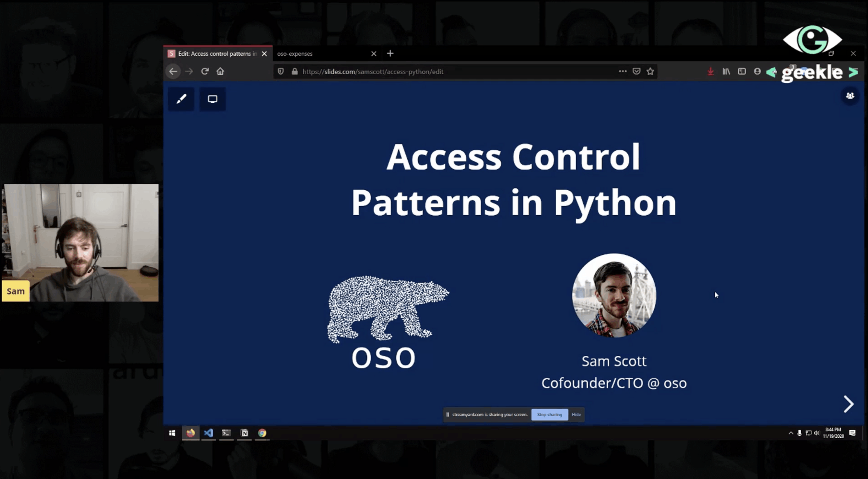Open page actions three-dot menu
The width and height of the screenshot is (868, 479).
tap(623, 71)
